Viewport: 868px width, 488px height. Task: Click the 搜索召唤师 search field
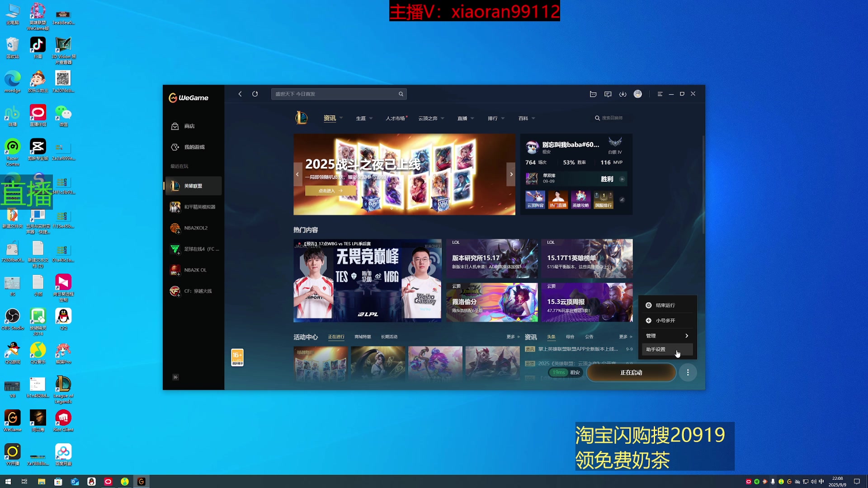(613, 118)
